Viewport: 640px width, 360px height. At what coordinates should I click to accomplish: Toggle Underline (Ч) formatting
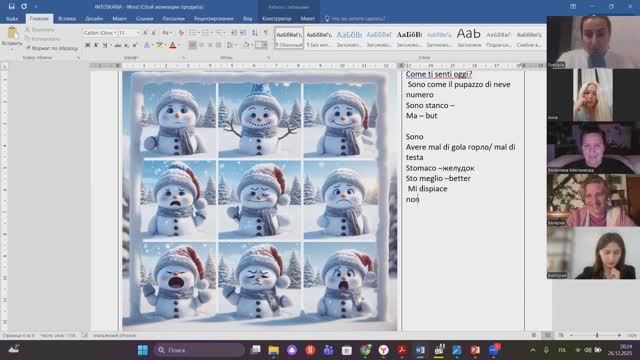105,45
